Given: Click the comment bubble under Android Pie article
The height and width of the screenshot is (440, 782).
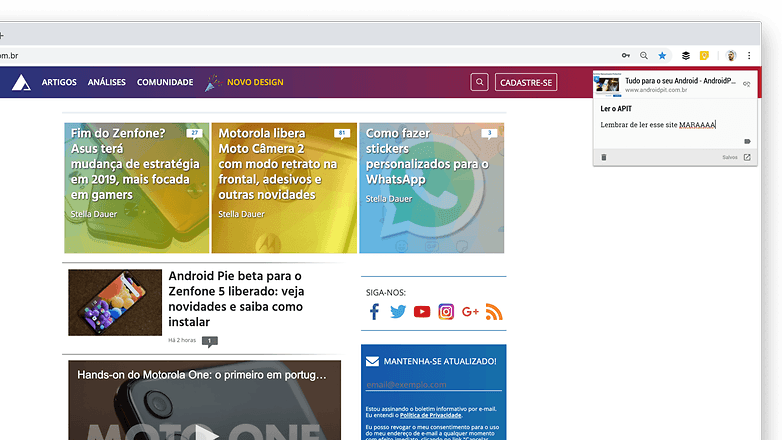Looking at the screenshot, I should (209, 341).
